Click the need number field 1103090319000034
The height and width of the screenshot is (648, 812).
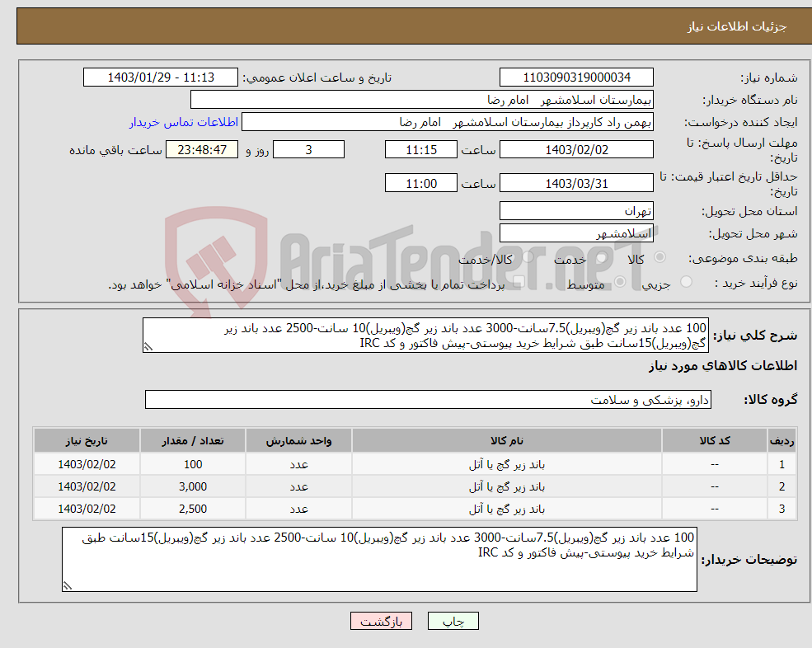pos(576,77)
